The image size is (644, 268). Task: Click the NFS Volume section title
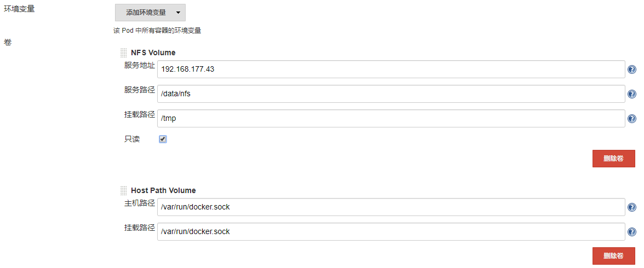tap(153, 53)
